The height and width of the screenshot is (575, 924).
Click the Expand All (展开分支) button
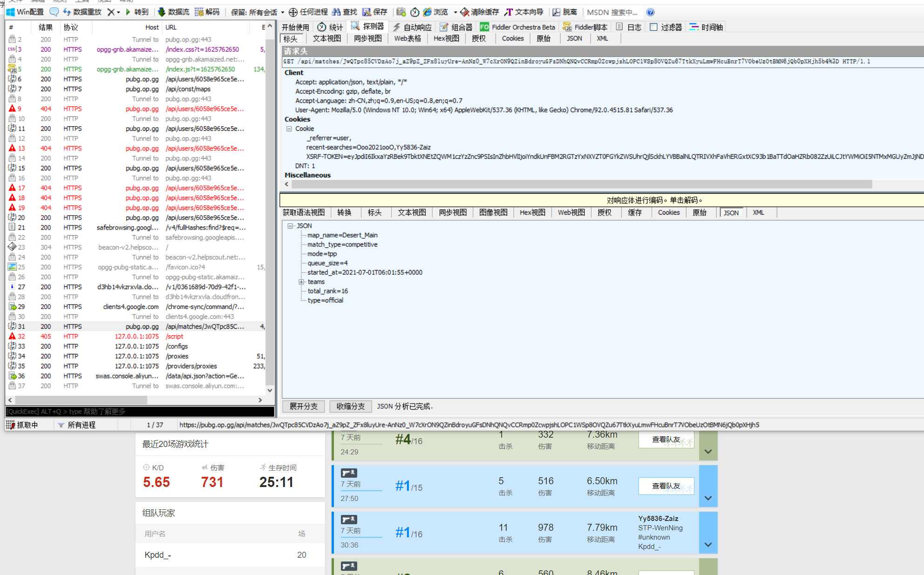(x=304, y=406)
